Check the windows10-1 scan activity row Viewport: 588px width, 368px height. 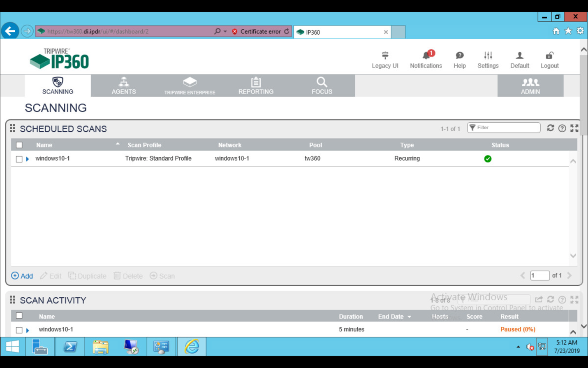pyautogui.click(x=19, y=330)
